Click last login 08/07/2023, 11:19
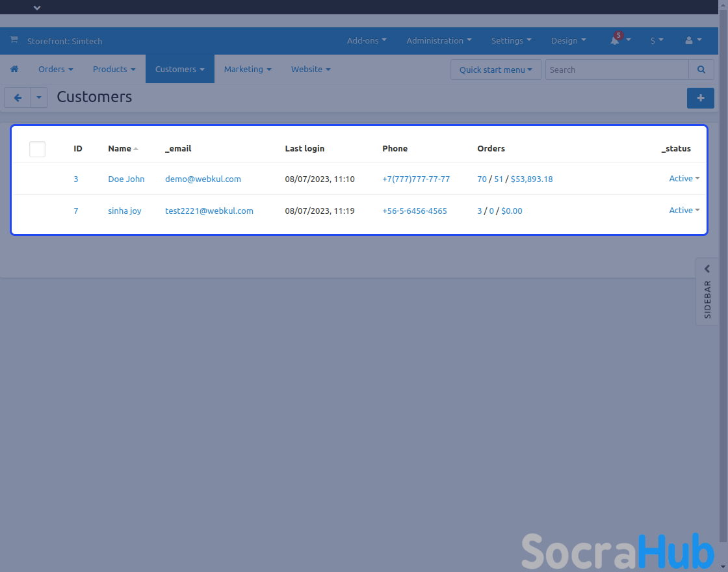The image size is (728, 572). (320, 211)
